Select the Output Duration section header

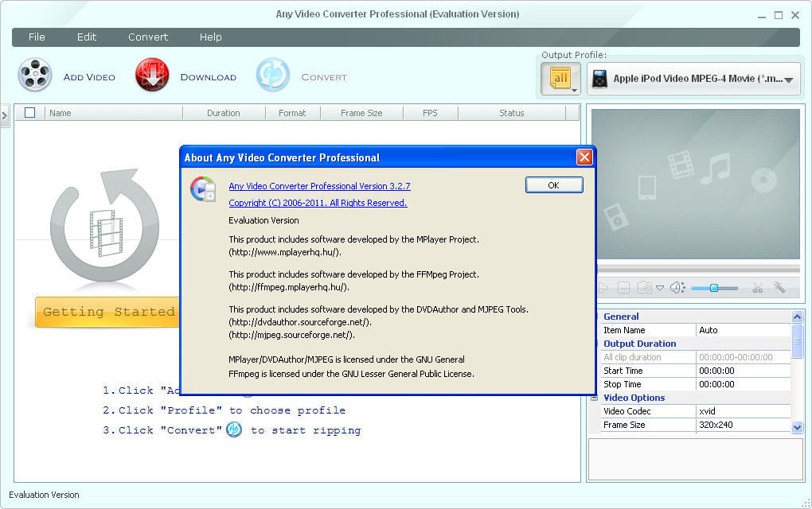click(x=640, y=344)
